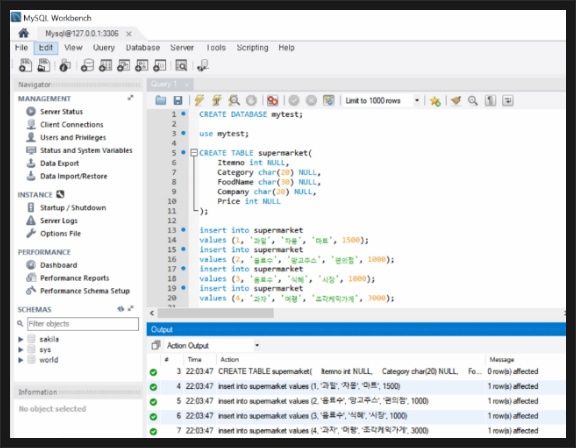The width and height of the screenshot is (576, 448).
Task: Open Data Import/Restore
Action: click(73, 176)
